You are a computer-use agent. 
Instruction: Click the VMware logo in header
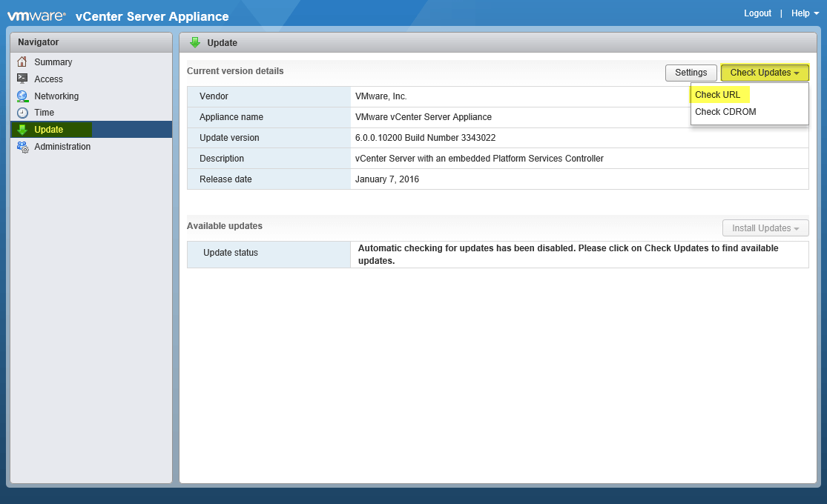36,16
